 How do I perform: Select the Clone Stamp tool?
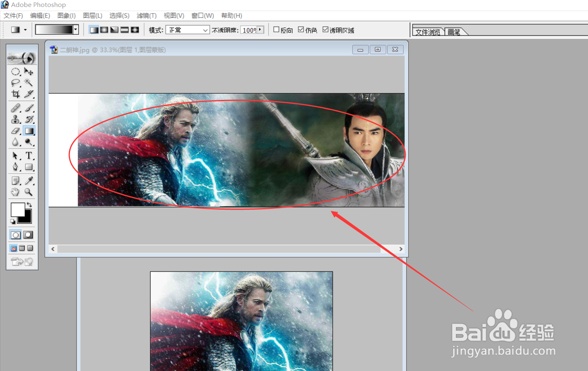[x=16, y=120]
